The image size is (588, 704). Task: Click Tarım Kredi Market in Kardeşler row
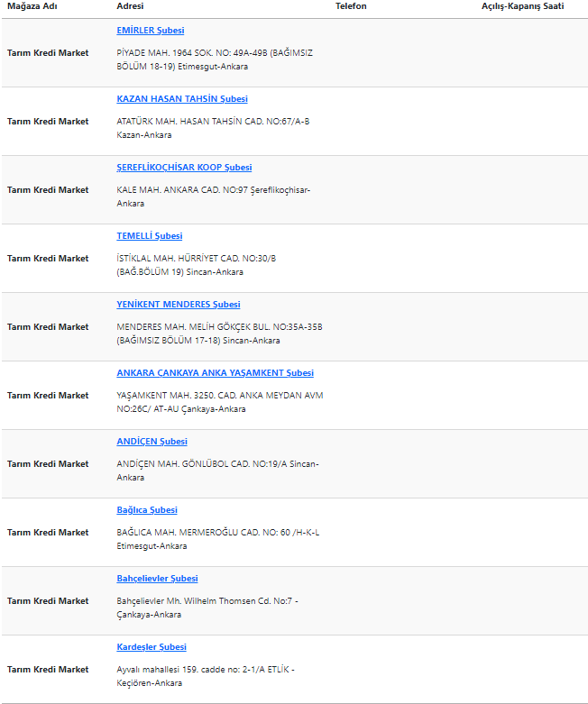(x=48, y=670)
